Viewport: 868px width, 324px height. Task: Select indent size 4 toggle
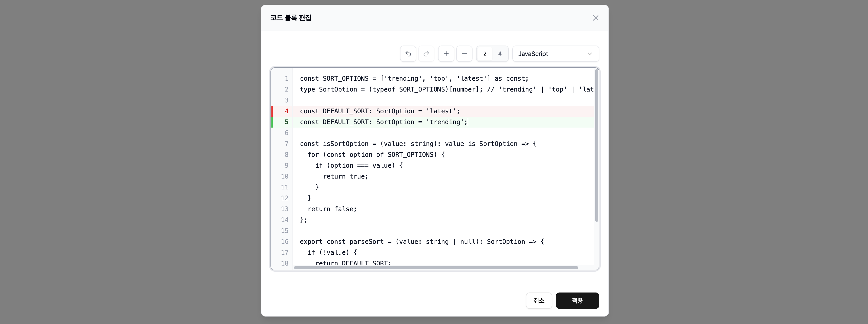click(x=500, y=54)
